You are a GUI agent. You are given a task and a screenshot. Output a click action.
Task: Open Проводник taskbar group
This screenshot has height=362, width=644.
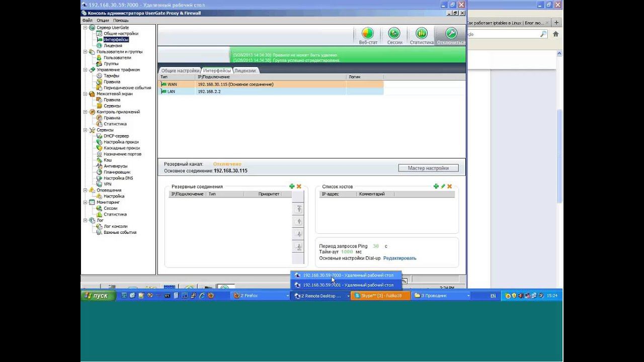441,296
